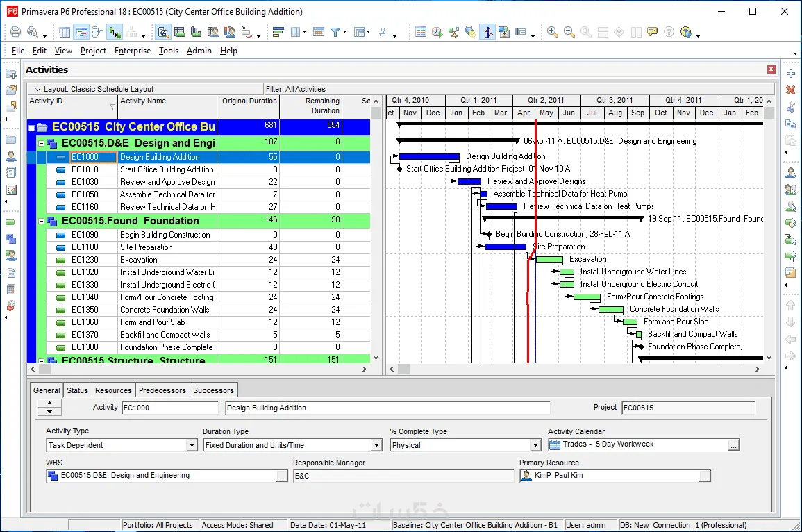Toggle the Activity Table view button
The image size is (802, 532).
click(65, 32)
